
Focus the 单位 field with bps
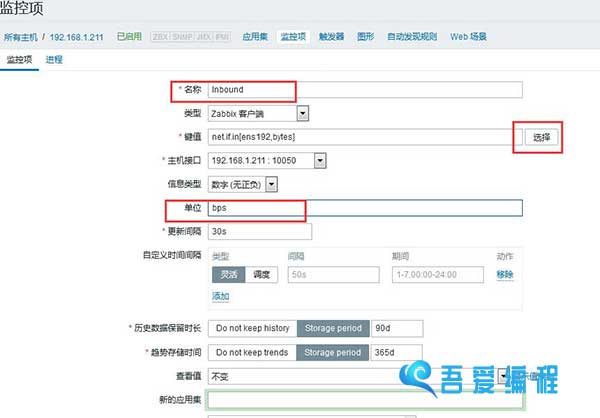tap(365, 208)
